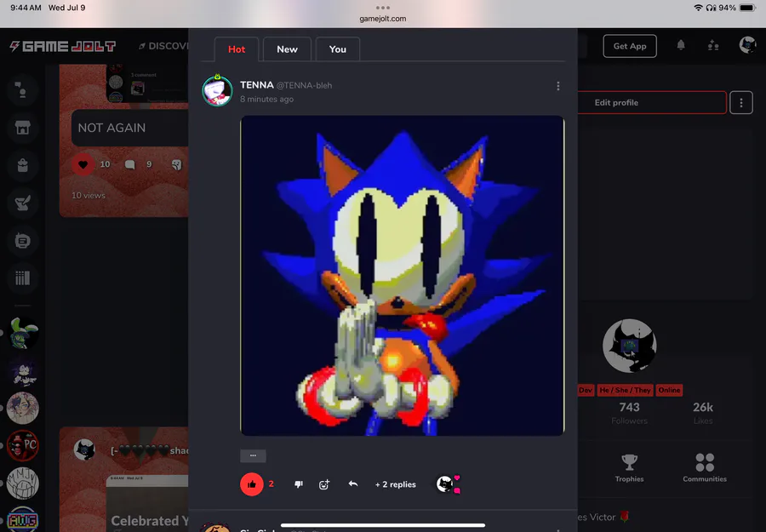This screenshot has height=532, width=766.
Task: Open the library books icon in sidebar
Action: point(22,278)
